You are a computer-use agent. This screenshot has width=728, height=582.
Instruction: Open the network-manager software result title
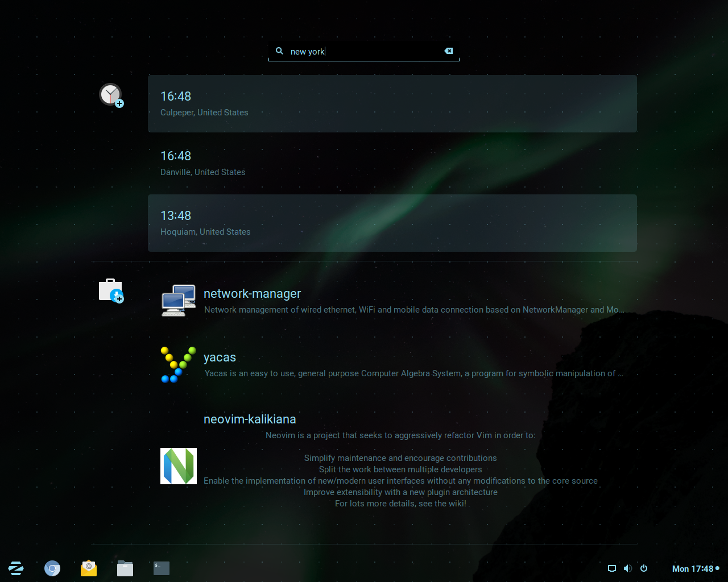[x=252, y=294]
